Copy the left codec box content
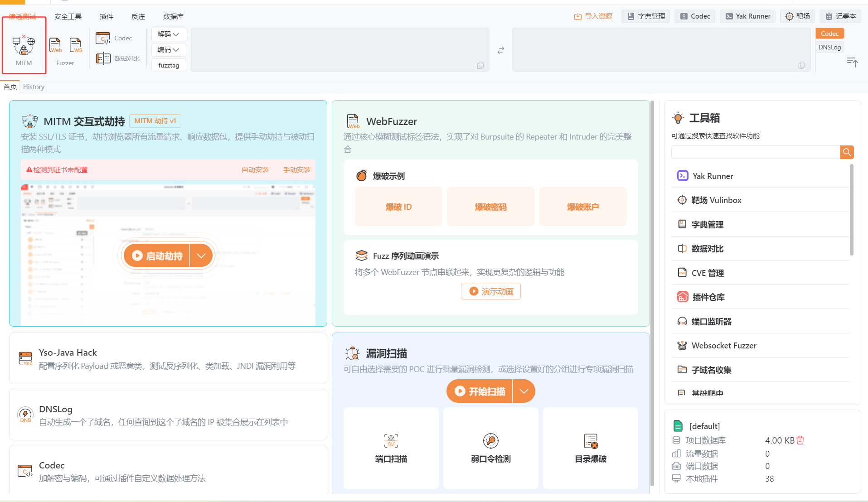This screenshot has width=868, height=502. coord(480,65)
